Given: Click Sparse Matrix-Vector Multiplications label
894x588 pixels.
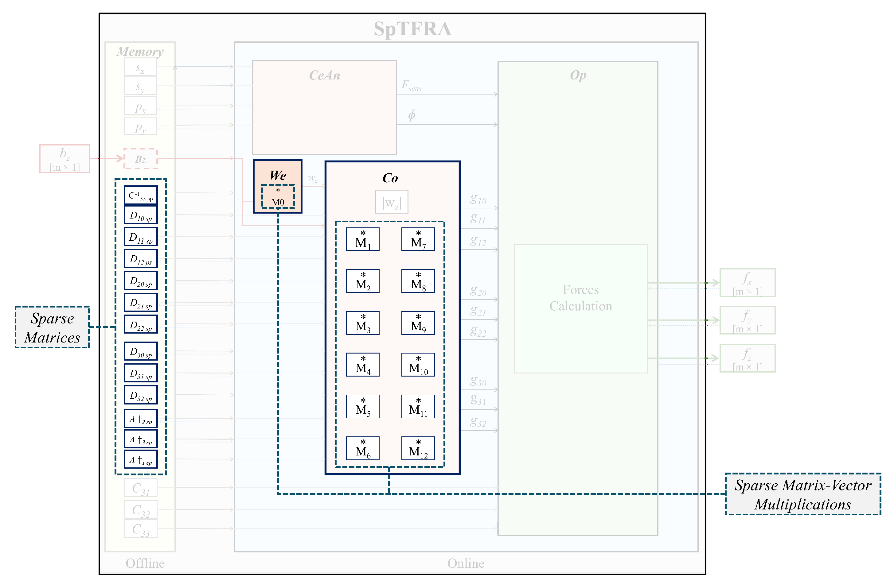Looking at the screenshot, I should click(802, 494).
